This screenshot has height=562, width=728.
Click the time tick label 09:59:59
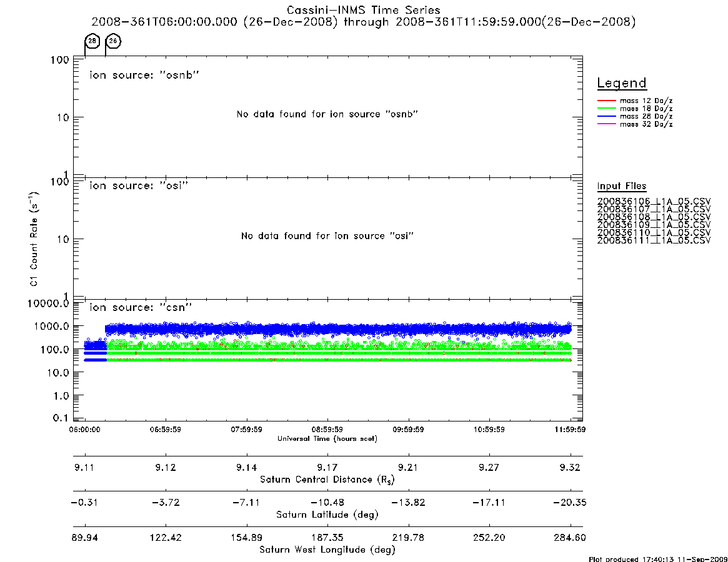click(x=408, y=430)
